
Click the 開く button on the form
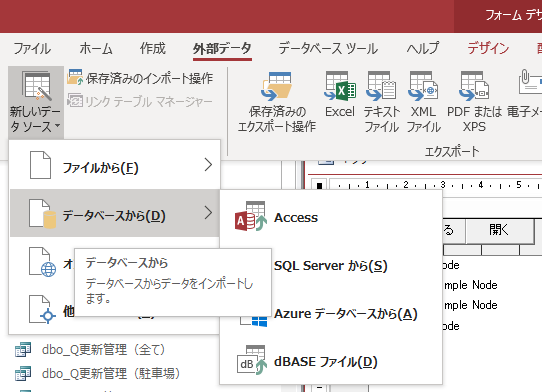[500, 230]
